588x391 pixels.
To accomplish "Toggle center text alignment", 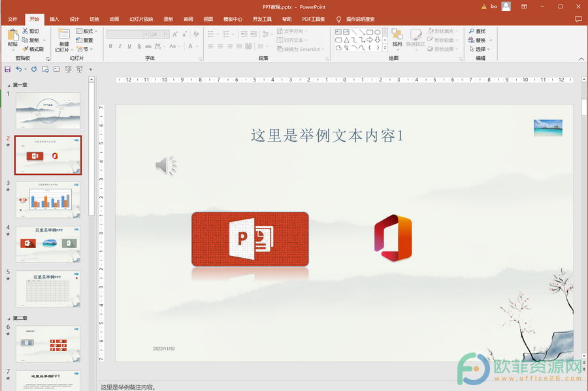I will click(220, 46).
